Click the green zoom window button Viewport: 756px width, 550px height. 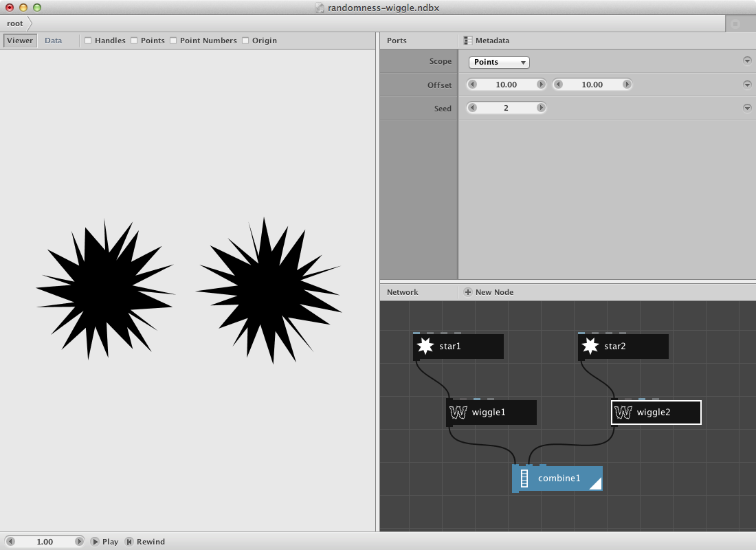37,8
